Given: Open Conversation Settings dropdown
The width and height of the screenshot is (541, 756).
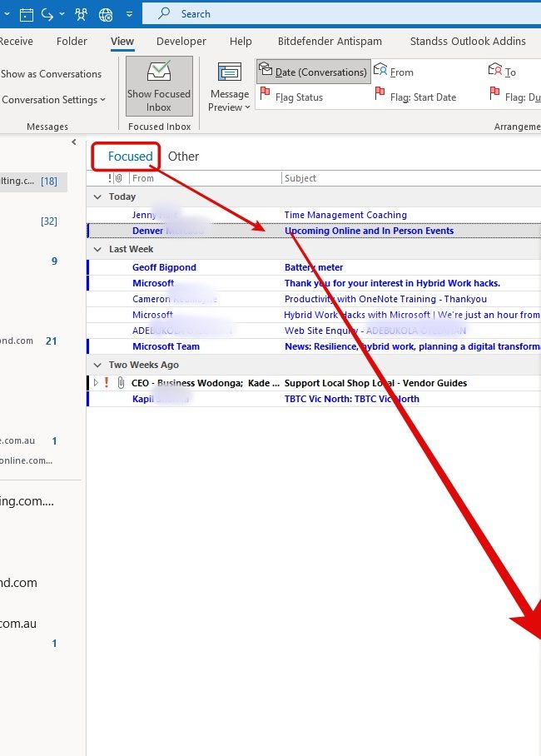Looking at the screenshot, I should pyautogui.click(x=53, y=100).
